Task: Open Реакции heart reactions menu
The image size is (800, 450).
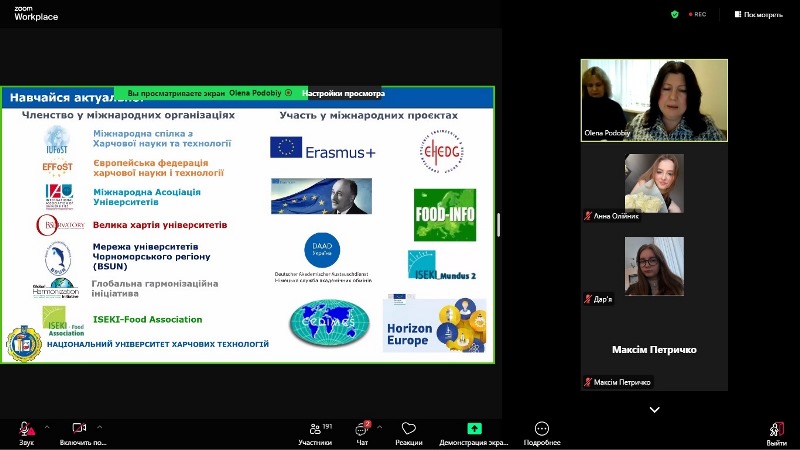Action: [x=409, y=433]
